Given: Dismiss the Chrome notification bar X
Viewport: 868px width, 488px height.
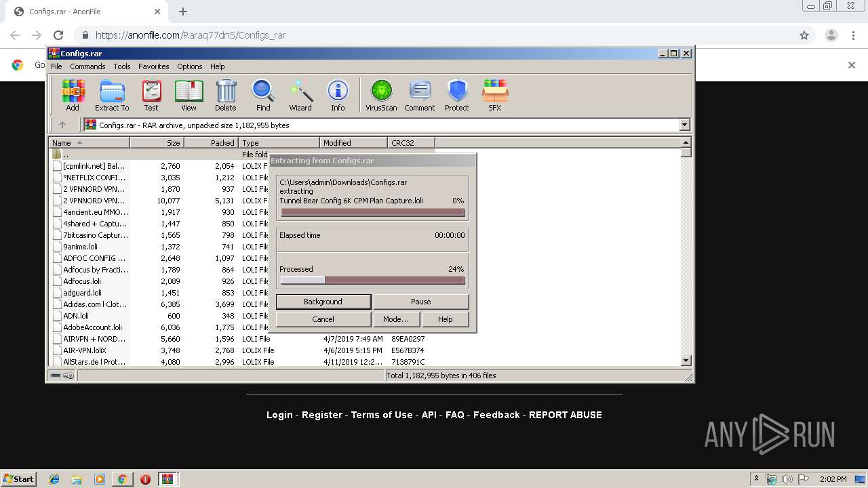Looking at the screenshot, I should click(x=852, y=65).
